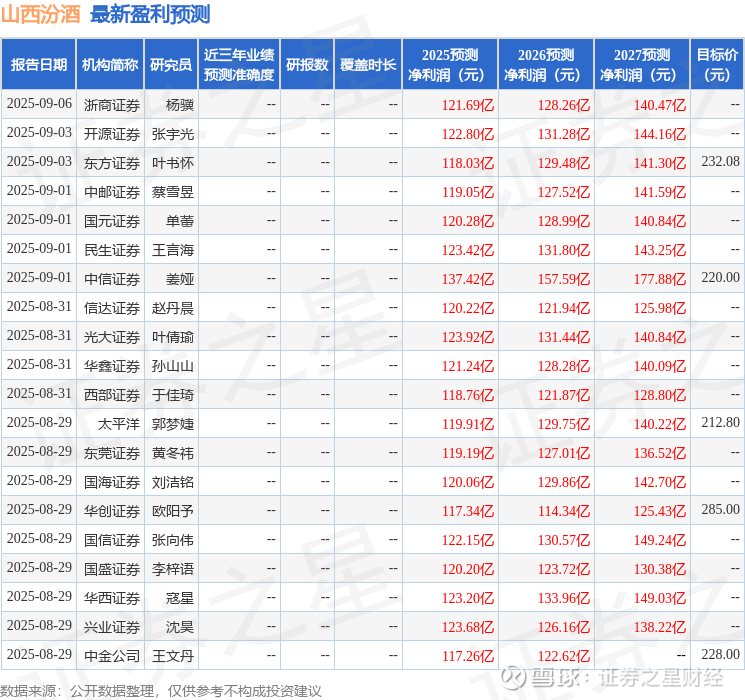Select the 机构简称 column header

pos(110,65)
